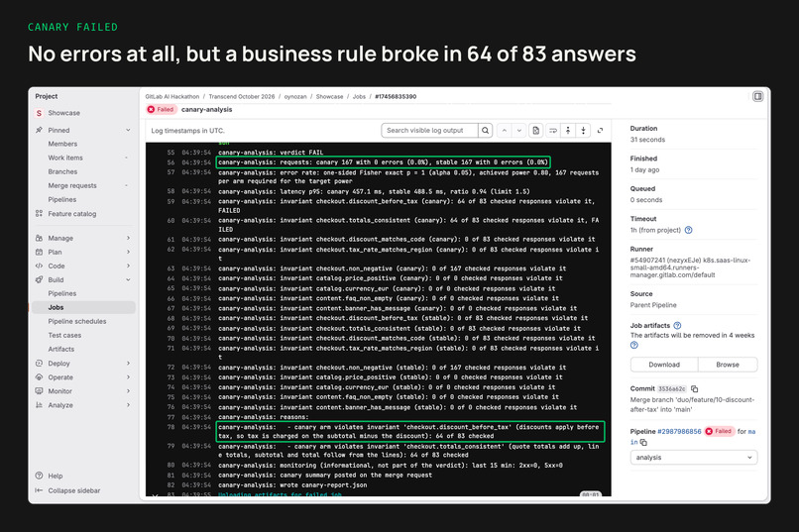Select Jobs under Build
Image resolution: width=799 pixels, height=532 pixels.
point(83,307)
